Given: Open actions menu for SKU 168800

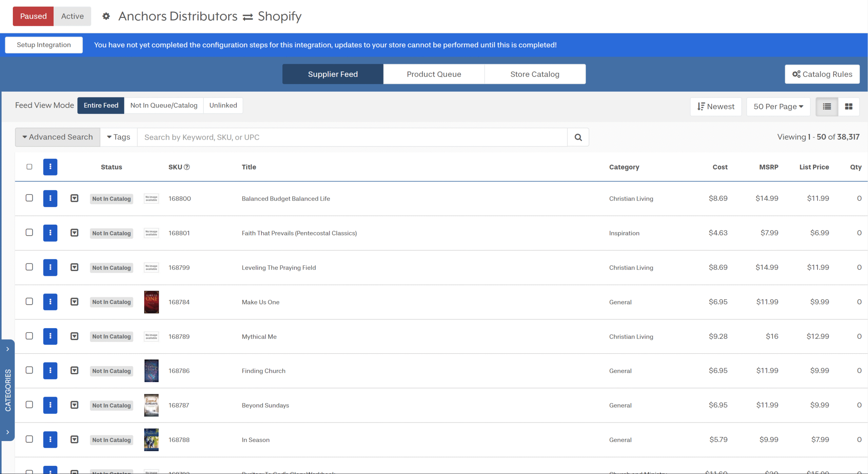Looking at the screenshot, I should pos(50,198).
